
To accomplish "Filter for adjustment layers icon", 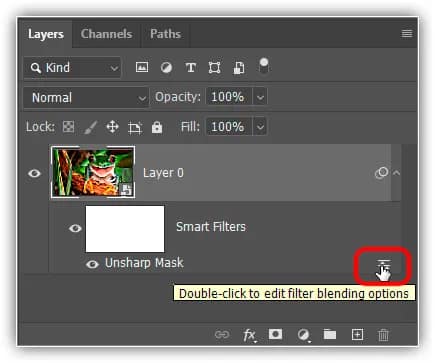I will (x=166, y=68).
